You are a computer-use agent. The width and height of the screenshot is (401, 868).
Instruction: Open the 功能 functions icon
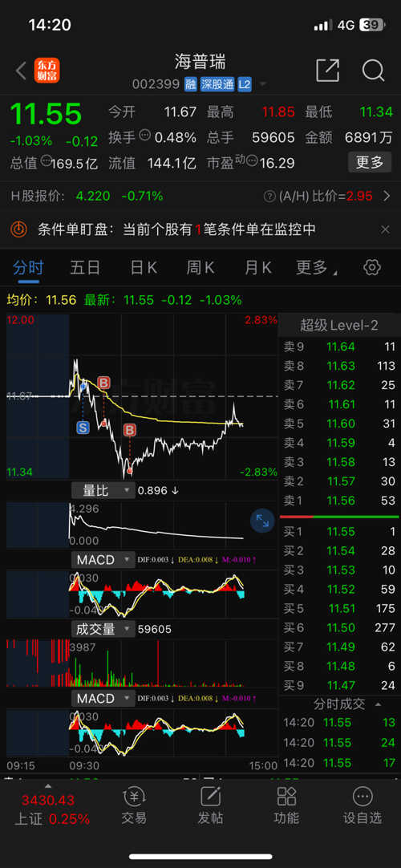[x=286, y=806]
